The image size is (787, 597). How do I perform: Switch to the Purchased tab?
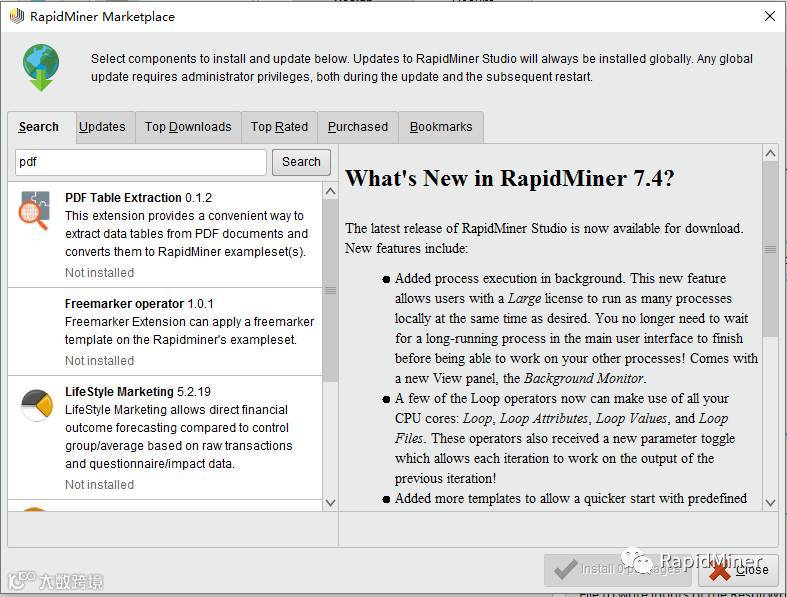[358, 127]
